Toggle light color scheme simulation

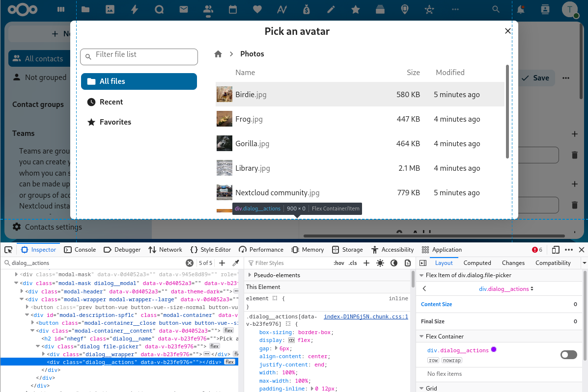380,263
